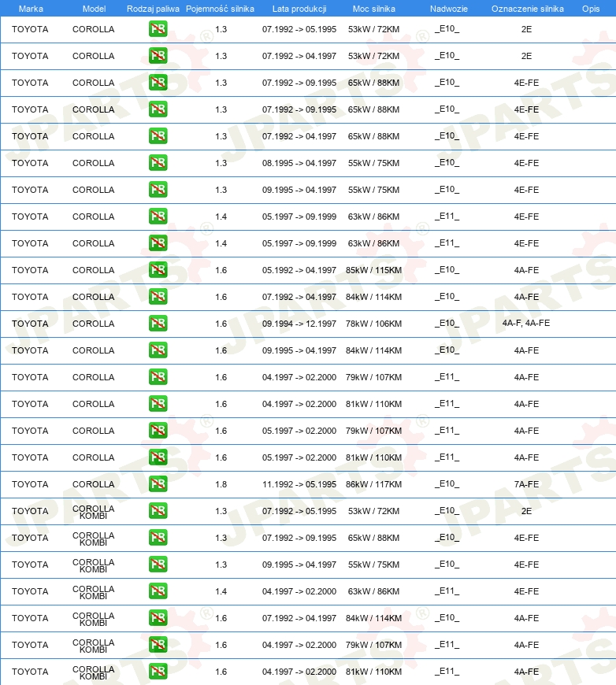Click fuel icon in Corolla 1.3 09.1995 -> 04.1997 row
The image size is (616, 685).
click(x=158, y=190)
